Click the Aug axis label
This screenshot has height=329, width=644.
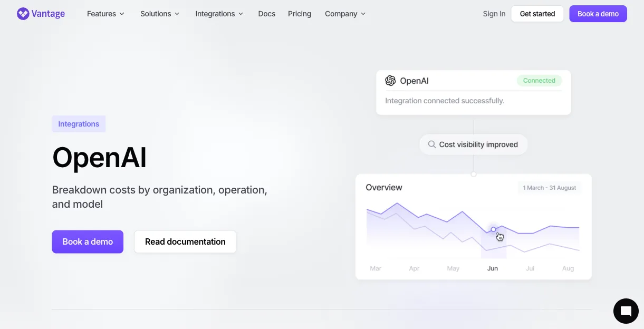(x=568, y=268)
